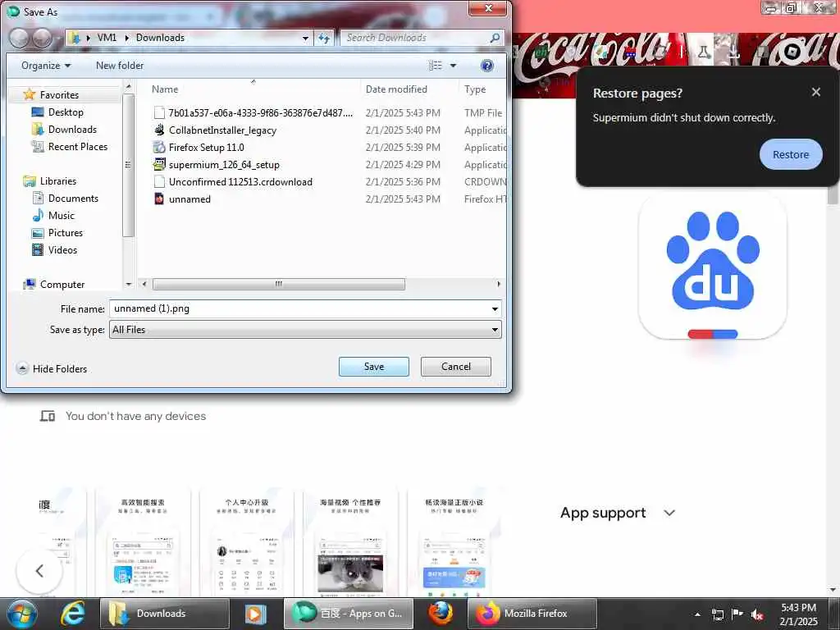Image resolution: width=840 pixels, height=630 pixels.
Task: Sort by Date modified column header
Action: point(396,89)
